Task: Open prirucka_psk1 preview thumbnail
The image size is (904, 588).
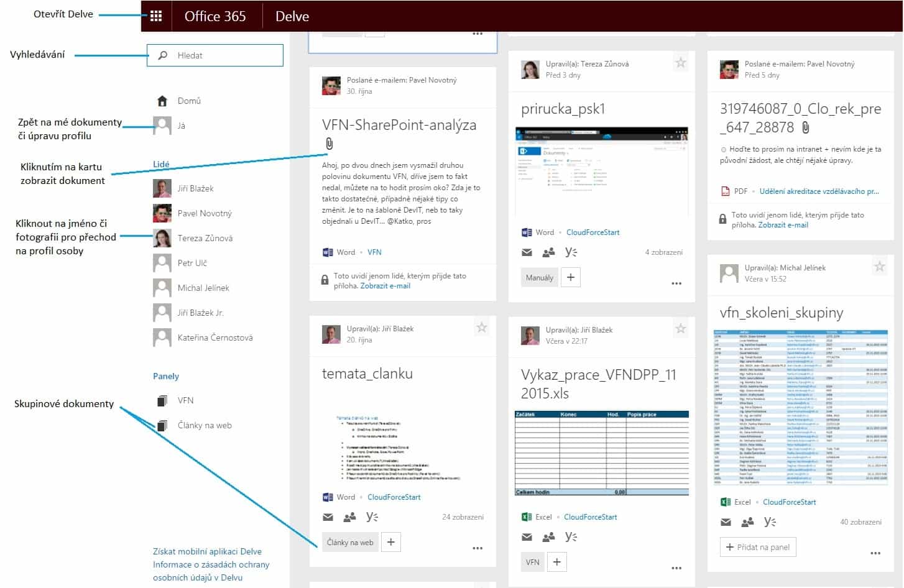Action: point(602,172)
